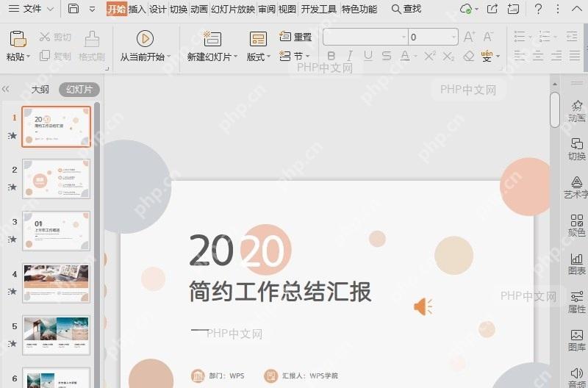Toggle underline formatting

click(x=368, y=57)
